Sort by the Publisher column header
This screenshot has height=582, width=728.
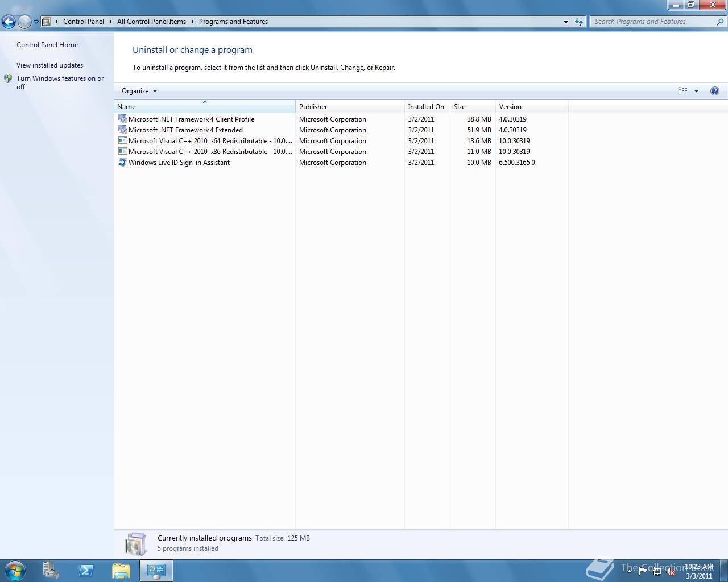(350, 106)
